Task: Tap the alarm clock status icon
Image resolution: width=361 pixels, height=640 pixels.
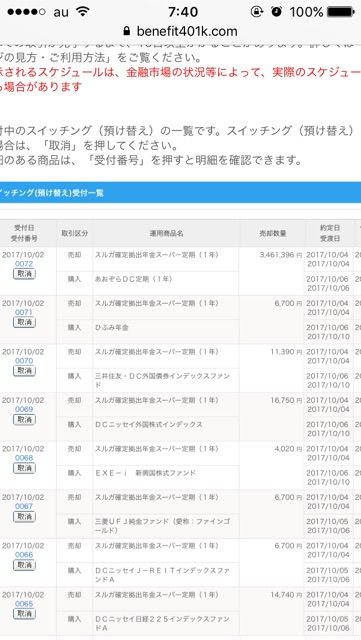Action: (276, 11)
